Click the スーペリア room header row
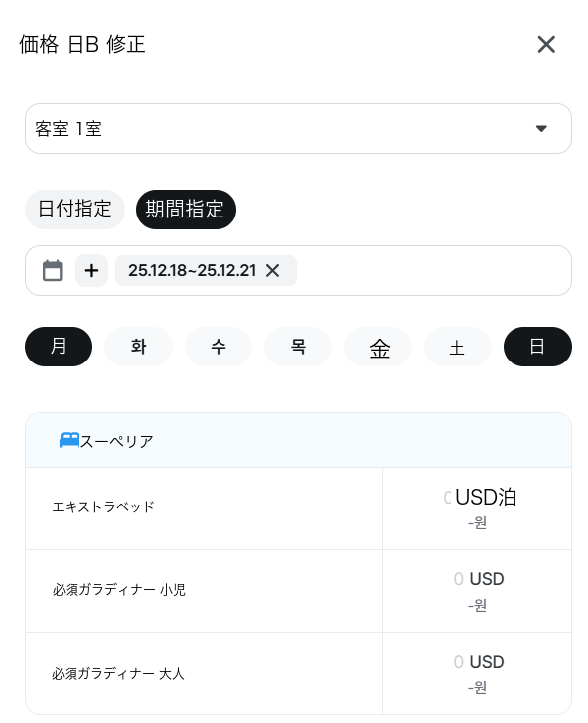This screenshot has height=723, width=588. [298, 440]
